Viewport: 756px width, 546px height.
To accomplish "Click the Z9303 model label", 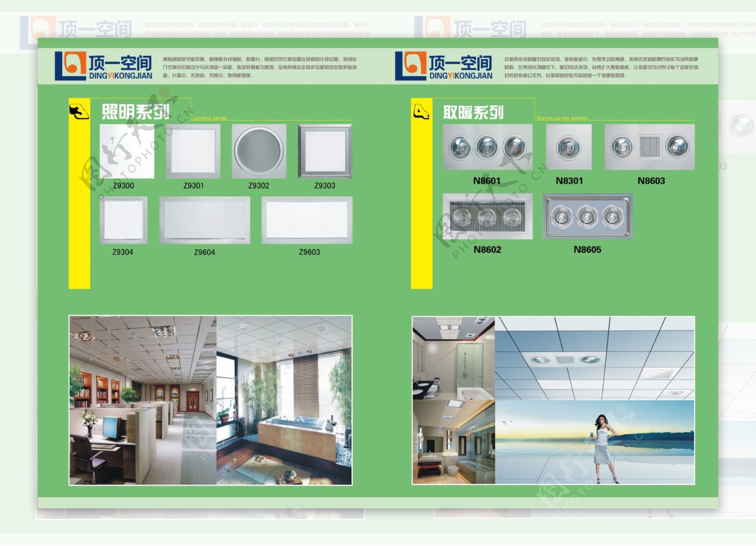I will pos(325,186).
